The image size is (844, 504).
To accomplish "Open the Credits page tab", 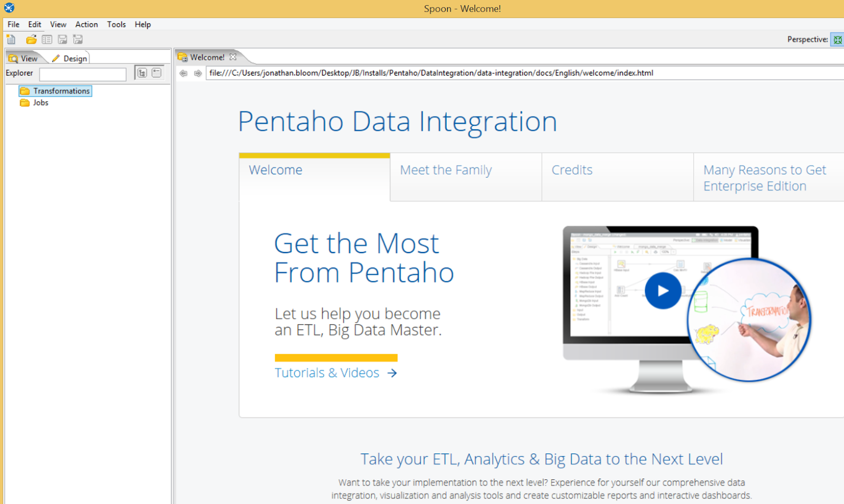I will pos(618,178).
